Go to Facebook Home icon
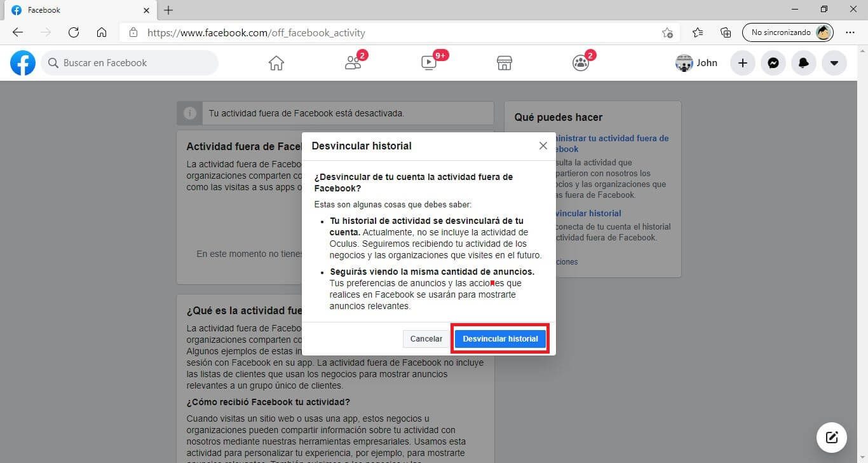 (x=276, y=63)
